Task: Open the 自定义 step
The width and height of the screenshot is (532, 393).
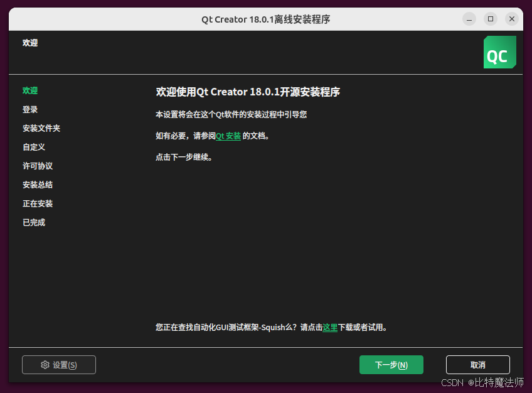Action: click(x=34, y=147)
